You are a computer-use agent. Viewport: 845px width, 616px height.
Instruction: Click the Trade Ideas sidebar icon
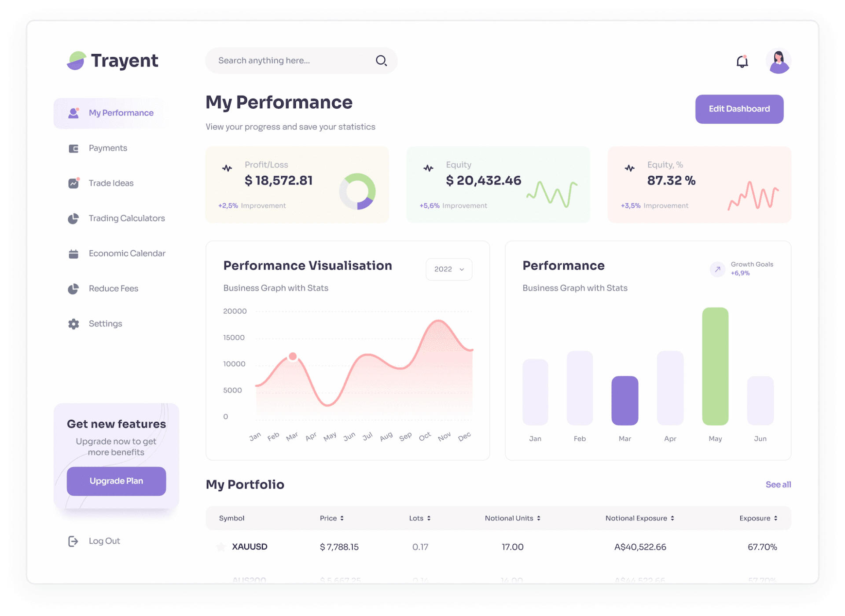point(74,183)
